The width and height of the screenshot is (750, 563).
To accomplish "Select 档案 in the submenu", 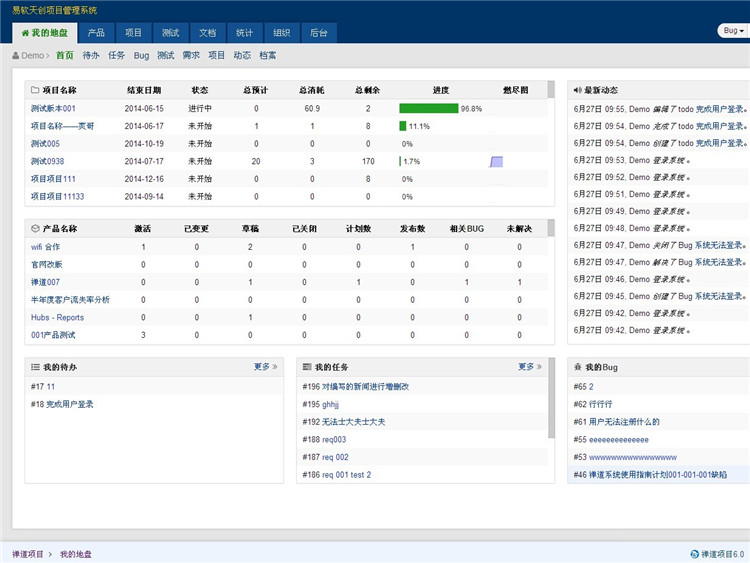I will point(267,55).
